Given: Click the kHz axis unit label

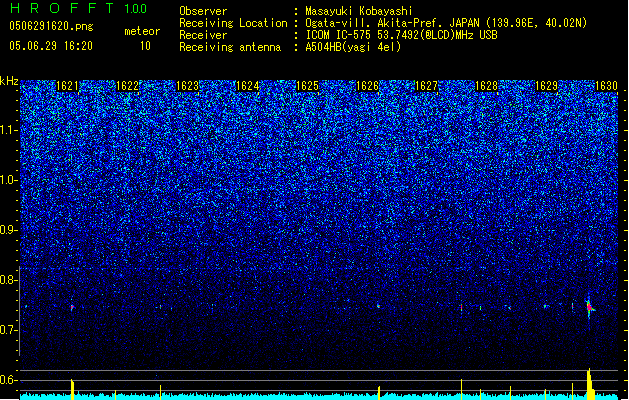Looking at the screenshot, I should coord(9,81).
